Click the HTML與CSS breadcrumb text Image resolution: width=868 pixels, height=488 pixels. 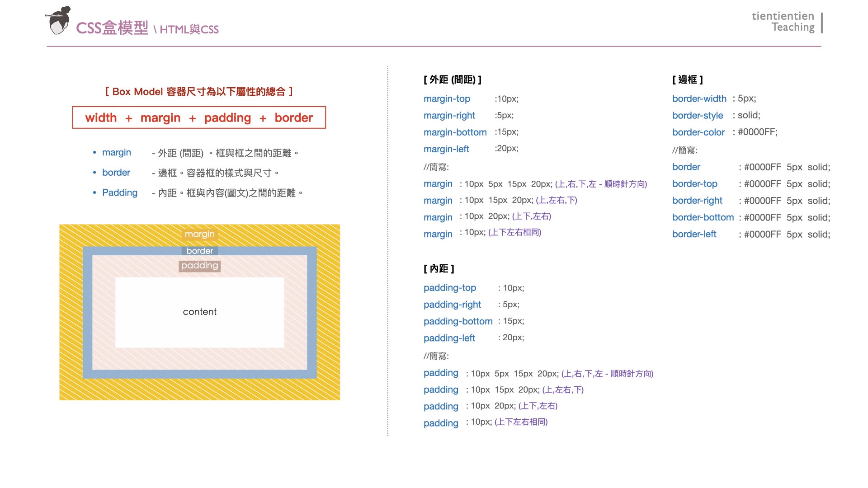[x=189, y=30]
